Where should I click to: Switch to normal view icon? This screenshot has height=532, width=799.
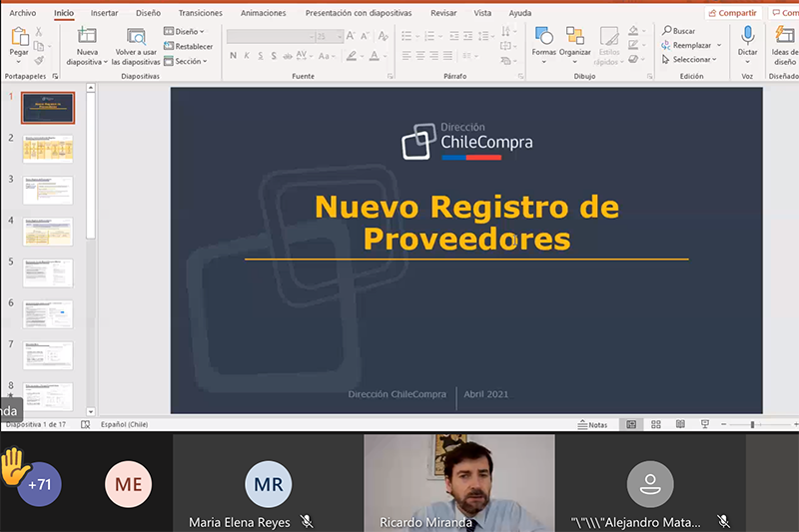[631, 424]
